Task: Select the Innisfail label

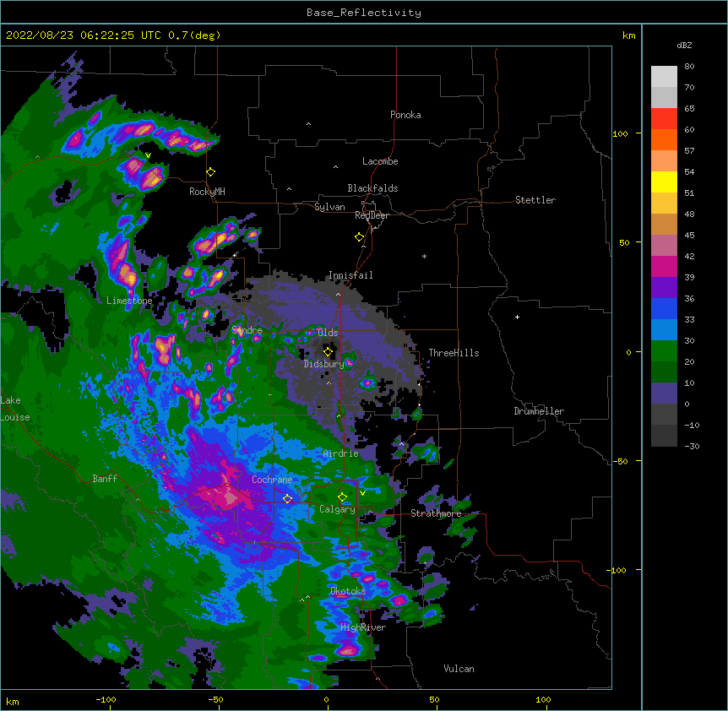Action: click(x=350, y=275)
